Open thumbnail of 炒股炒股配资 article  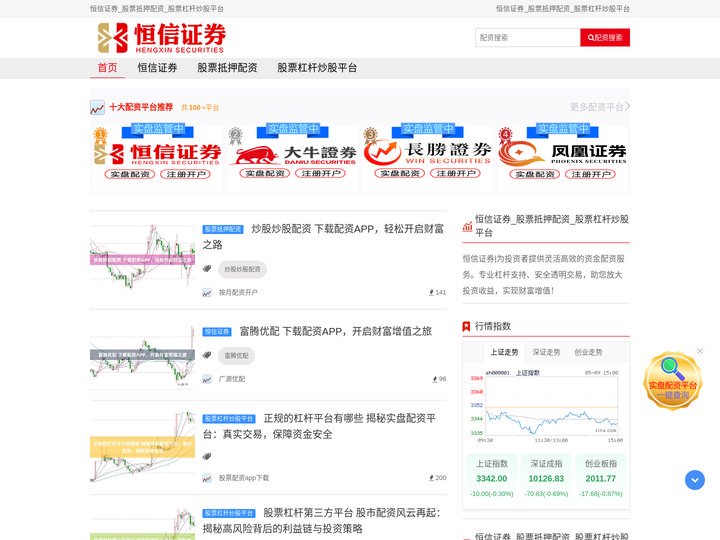click(x=142, y=256)
